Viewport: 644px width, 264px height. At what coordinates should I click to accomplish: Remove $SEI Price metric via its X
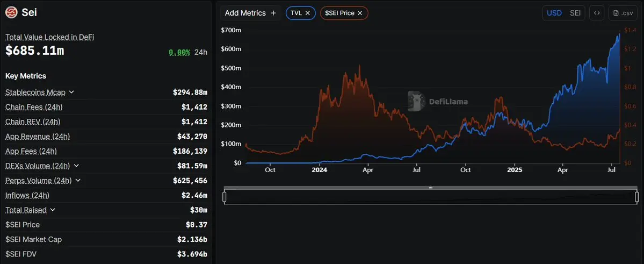(360, 13)
